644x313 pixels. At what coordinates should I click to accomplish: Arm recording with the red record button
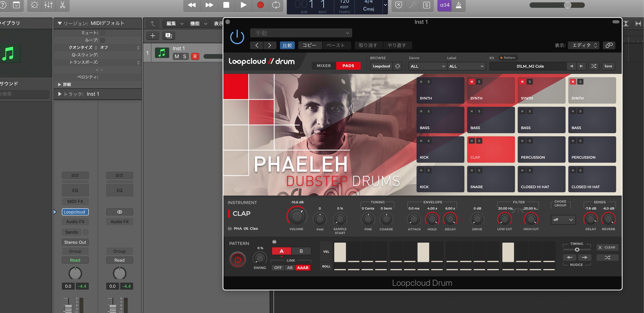tap(260, 5)
